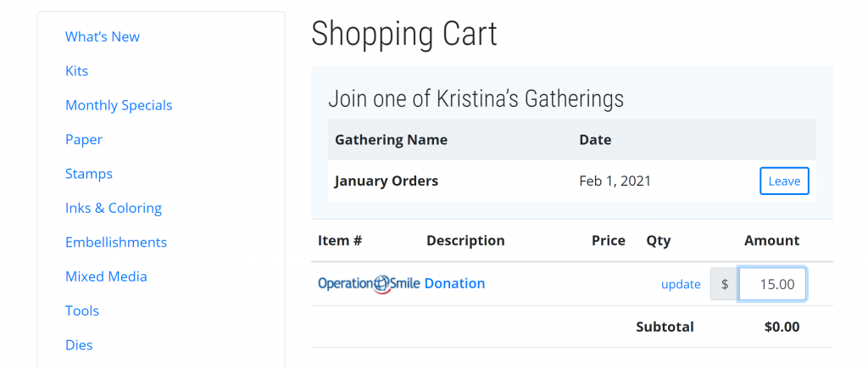Image resolution: width=868 pixels, height=368 pixels.
Task: Click the Operation Smile logo
Action: pyautogui.click(x=369, y=284)
